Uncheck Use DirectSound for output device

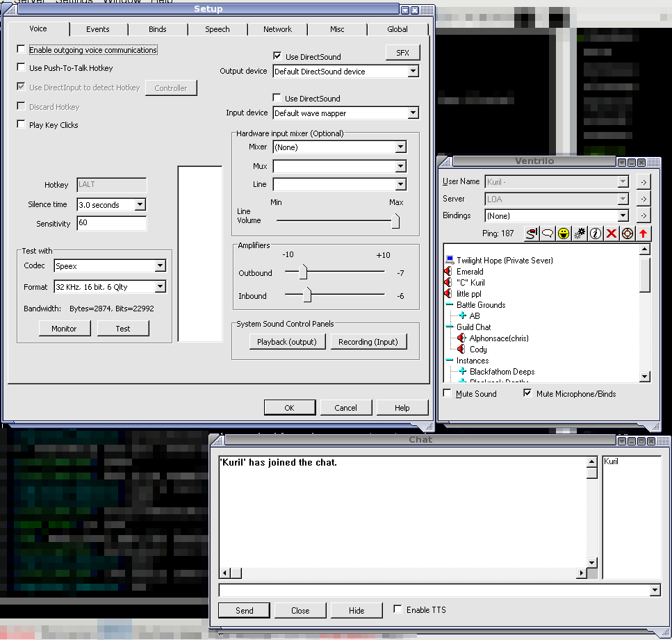(x=277, y=56)
